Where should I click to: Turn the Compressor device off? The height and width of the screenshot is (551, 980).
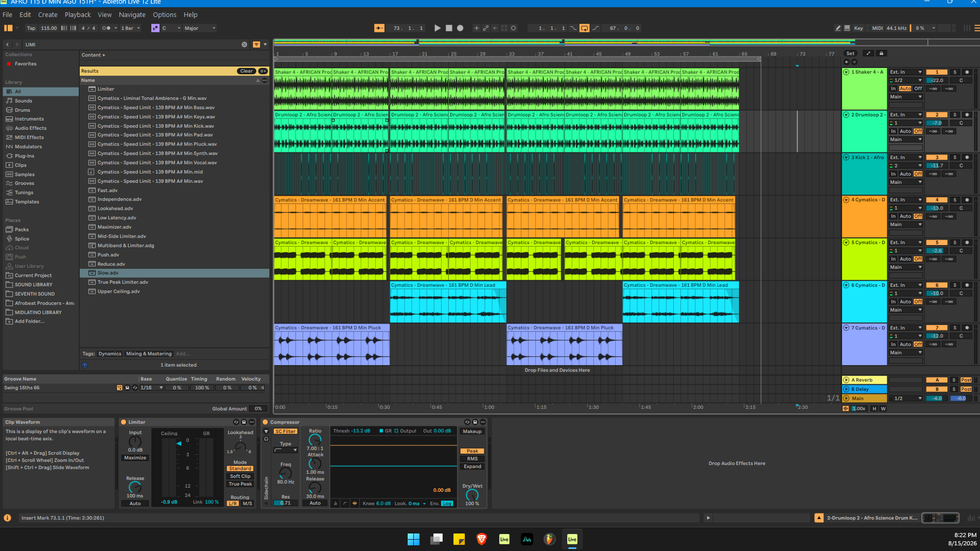266,422
